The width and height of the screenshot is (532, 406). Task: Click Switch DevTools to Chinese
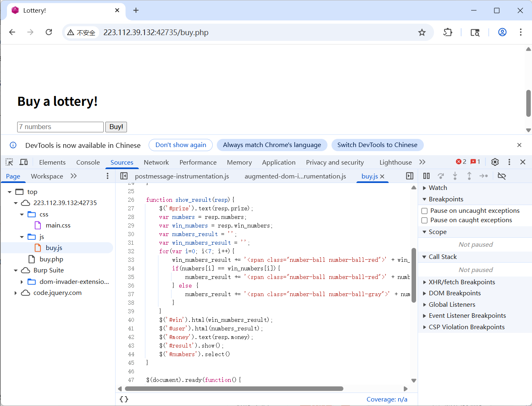tap(377, 145)
